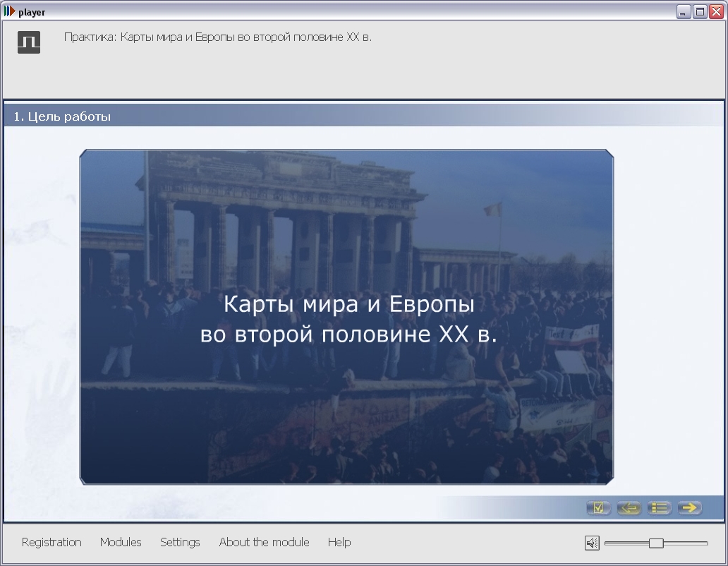
Task: Click the checkmark test icon in navigation bar
Action: 598,507
